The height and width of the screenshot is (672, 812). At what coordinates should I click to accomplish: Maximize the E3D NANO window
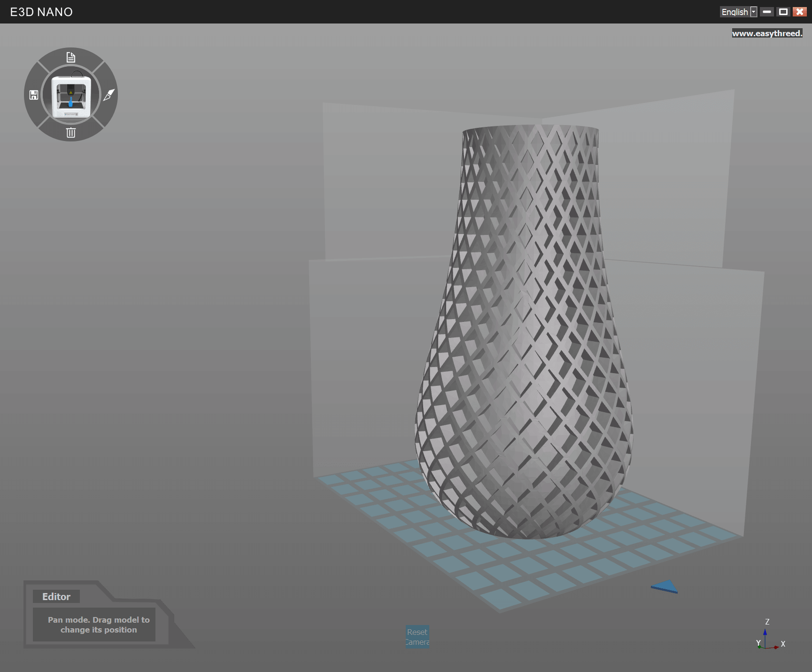[783, 12]
